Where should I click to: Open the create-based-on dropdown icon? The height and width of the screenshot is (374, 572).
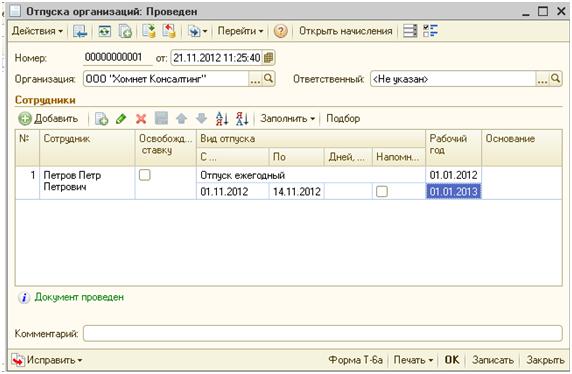(197, 31)
